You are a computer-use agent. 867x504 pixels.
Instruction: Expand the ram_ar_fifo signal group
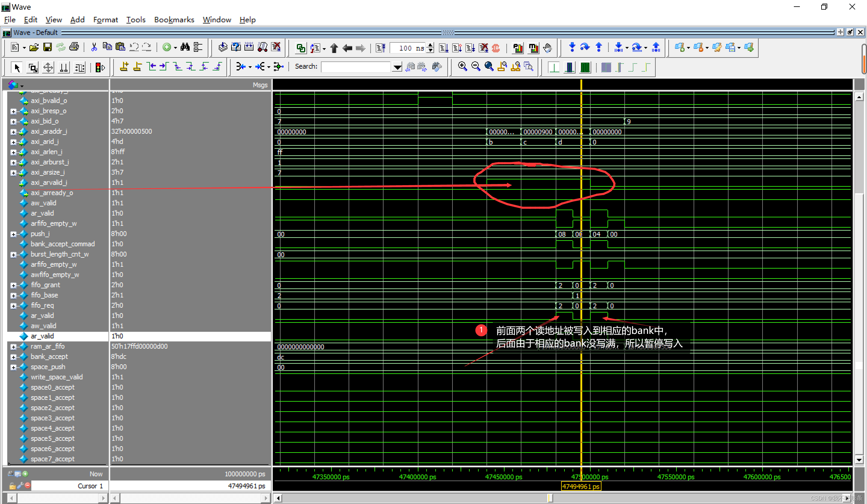pyautogui.click(x=13, y=346)
